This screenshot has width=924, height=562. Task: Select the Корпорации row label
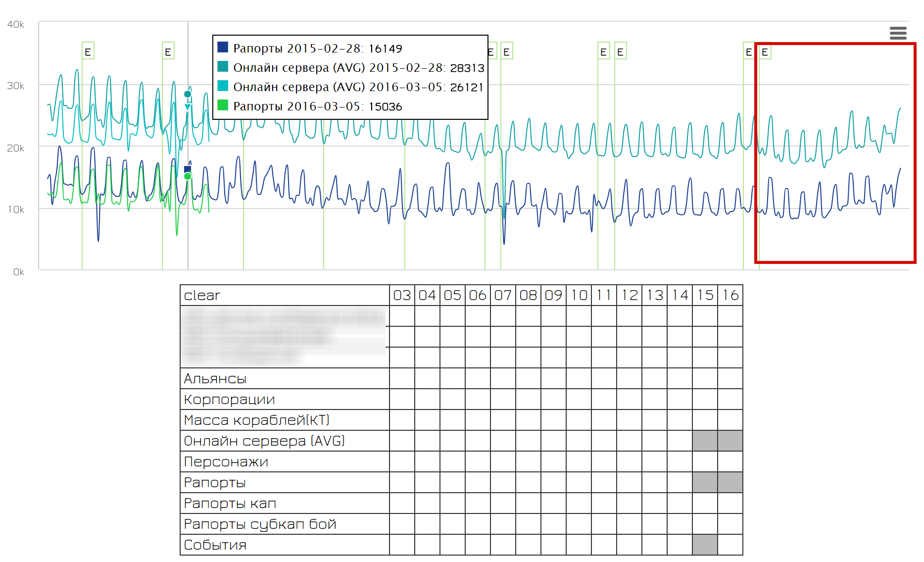[285, 399]
